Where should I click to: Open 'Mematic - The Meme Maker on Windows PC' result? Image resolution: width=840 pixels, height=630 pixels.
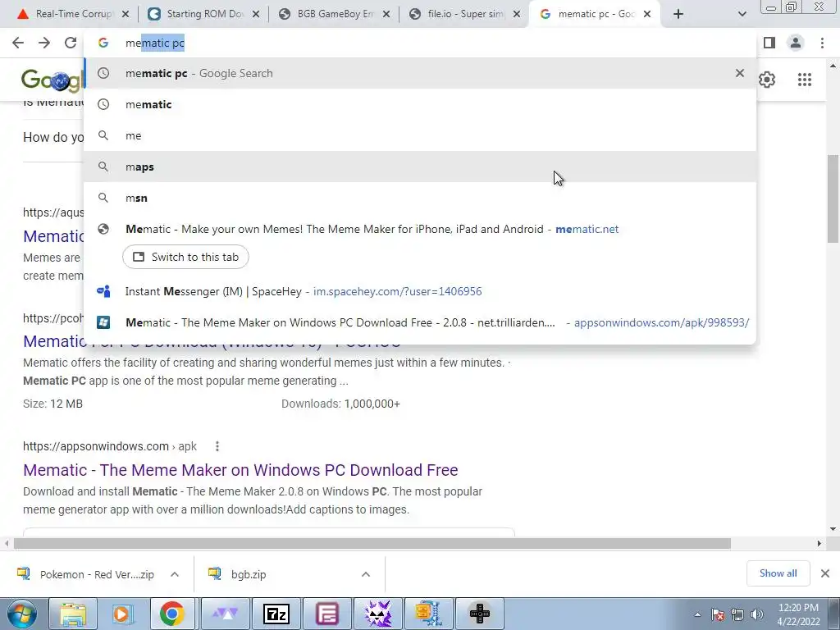[x=240, y=470]
